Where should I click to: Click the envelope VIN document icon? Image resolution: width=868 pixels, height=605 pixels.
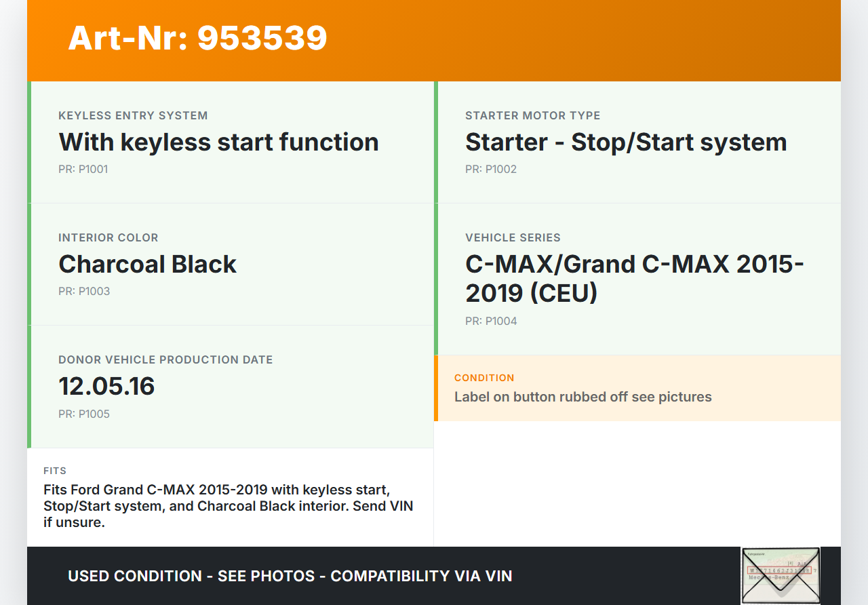click(781, 575)
